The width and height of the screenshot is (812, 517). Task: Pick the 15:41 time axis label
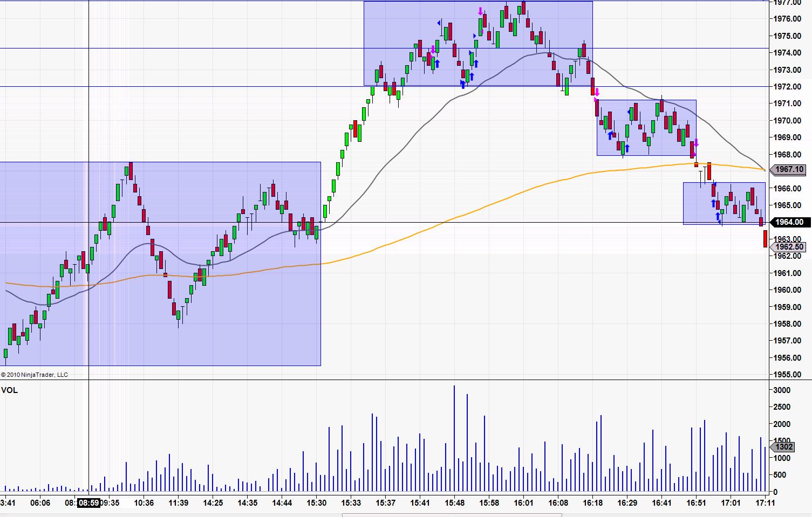tap(420, 503)
